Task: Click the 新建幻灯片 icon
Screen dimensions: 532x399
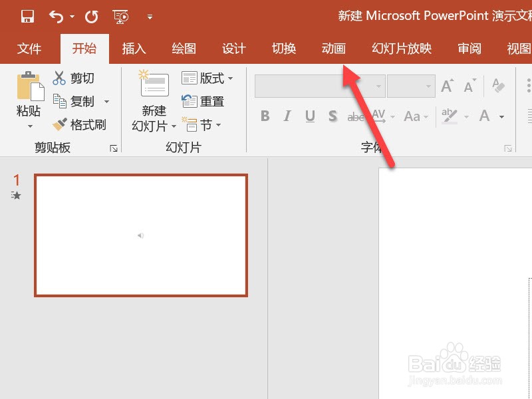Action: coord(154,84)
